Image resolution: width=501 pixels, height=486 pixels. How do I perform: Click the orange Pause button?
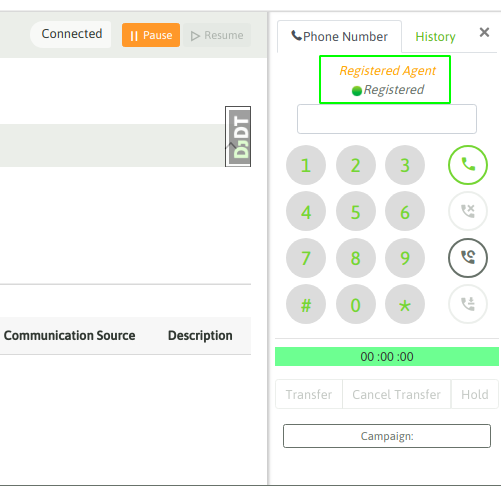click(151, 35)
